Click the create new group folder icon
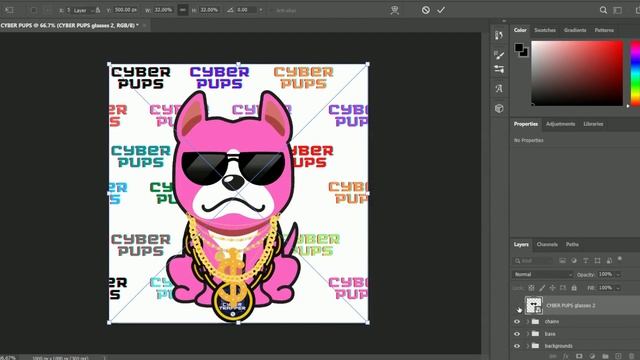Viewport: 640px width, 360px height. coord(605,356)
